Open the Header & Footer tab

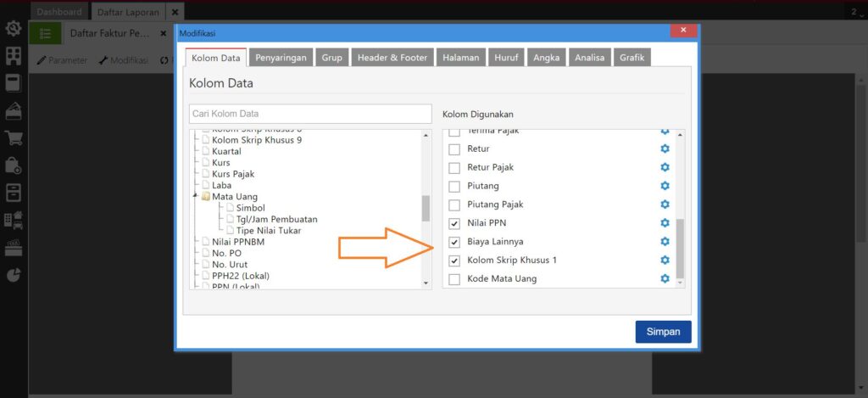pos(391,58)
